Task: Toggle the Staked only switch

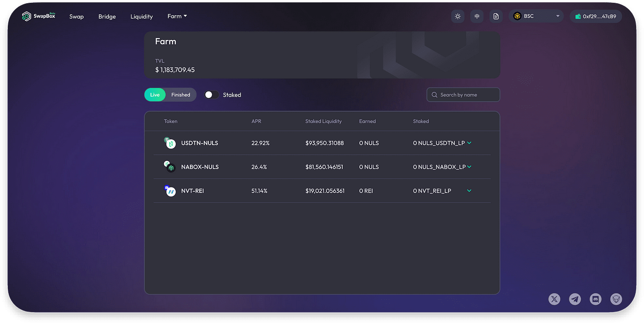Action: 212,95
